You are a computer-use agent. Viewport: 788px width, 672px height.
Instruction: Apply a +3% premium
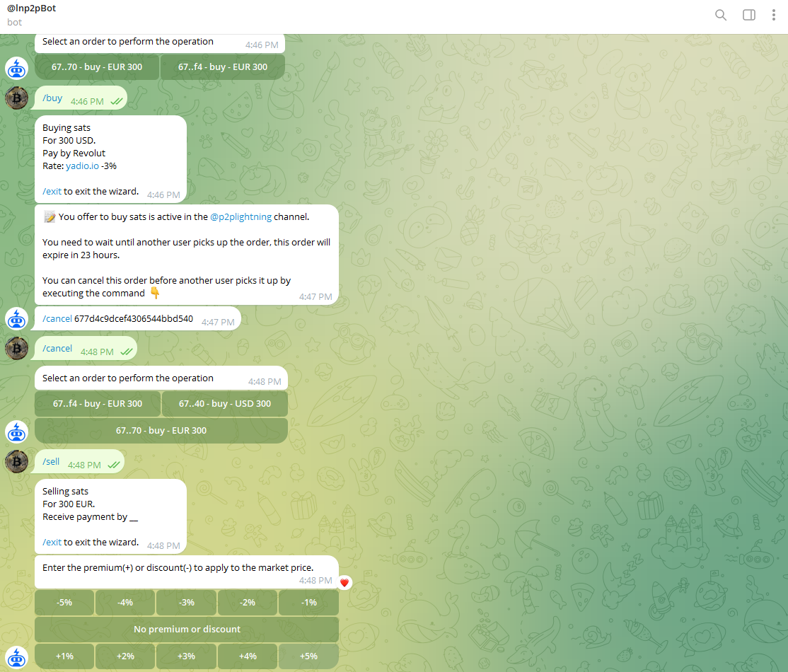187,656
